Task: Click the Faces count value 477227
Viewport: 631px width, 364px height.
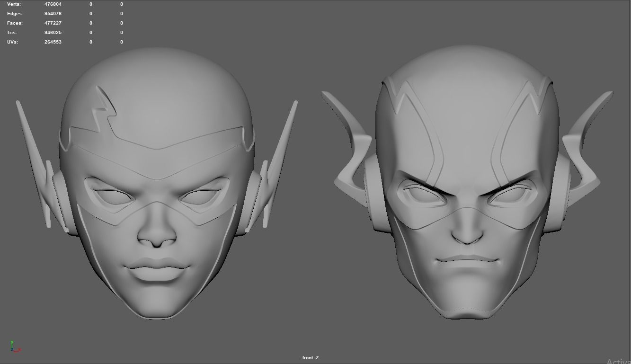Action: pos(53,23)
